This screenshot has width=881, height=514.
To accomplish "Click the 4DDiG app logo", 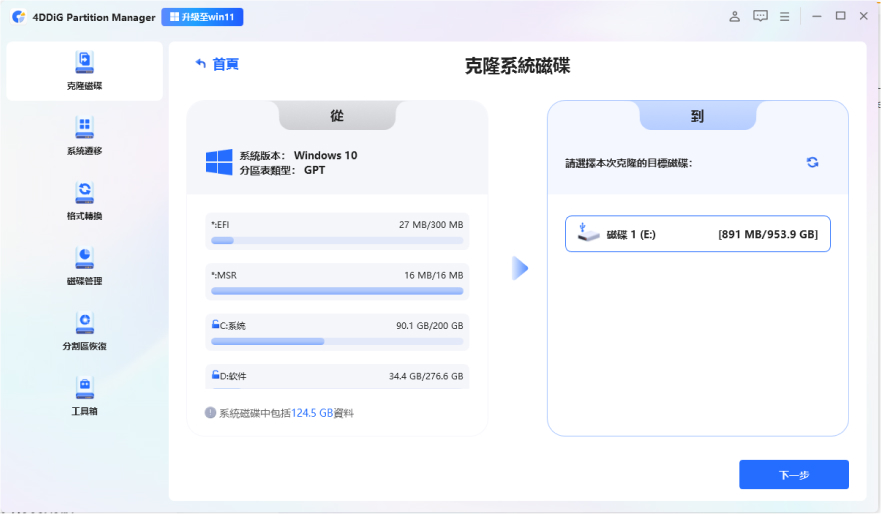I will coord(19,17).
